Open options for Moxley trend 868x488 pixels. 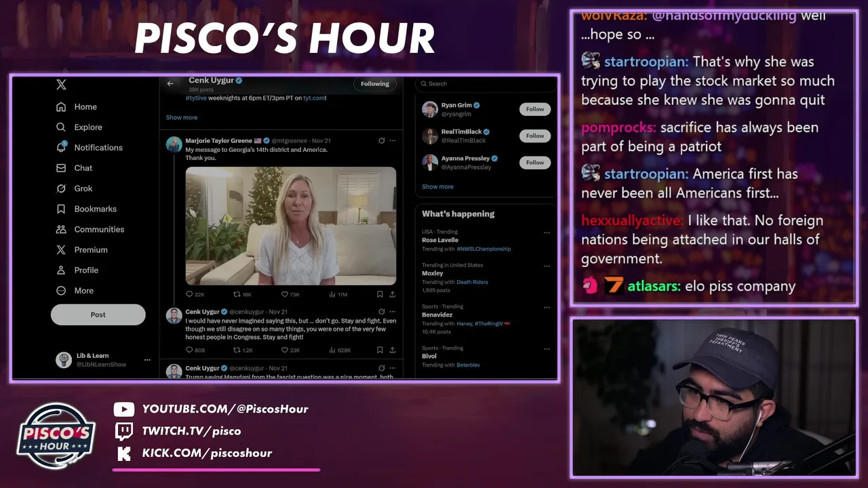point(547,266)
